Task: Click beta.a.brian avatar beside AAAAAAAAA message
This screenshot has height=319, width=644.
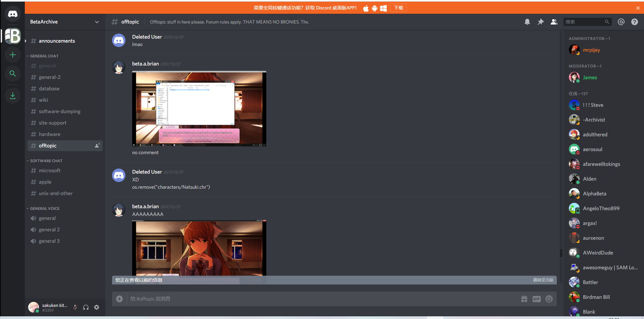Action: [119, 210]
